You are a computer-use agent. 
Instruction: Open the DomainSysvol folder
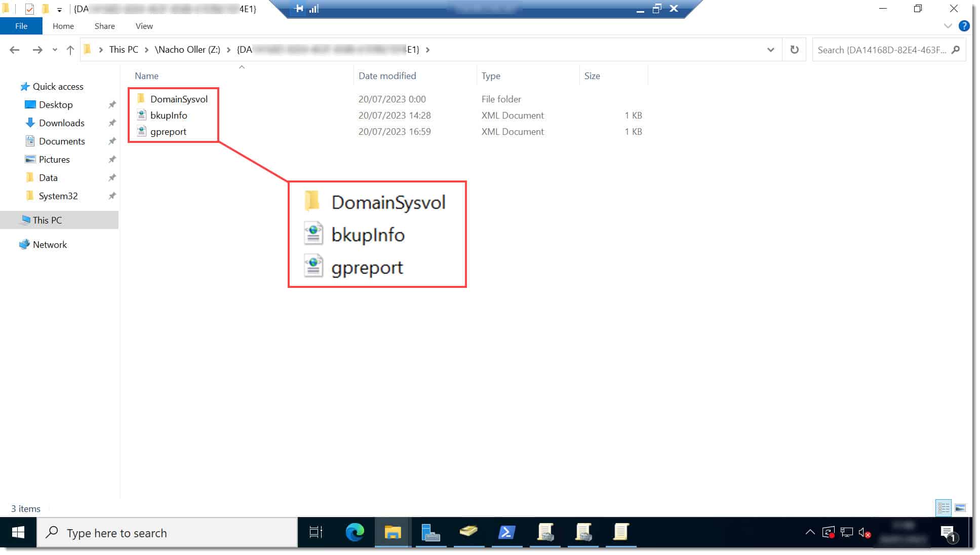pos(178,99)
